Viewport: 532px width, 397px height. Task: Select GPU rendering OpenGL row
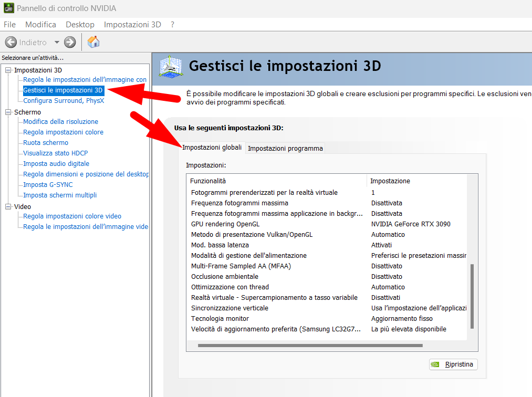pos(327,224)
